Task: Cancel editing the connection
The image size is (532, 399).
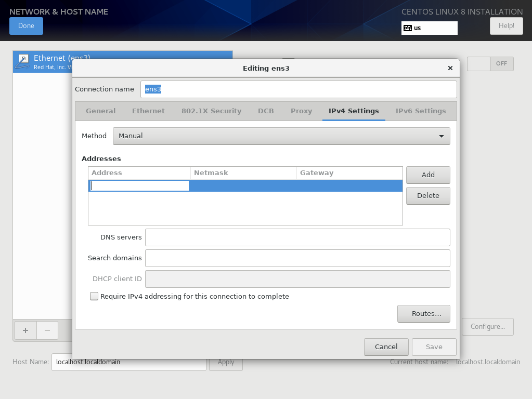Action: (x=386, y=347)
